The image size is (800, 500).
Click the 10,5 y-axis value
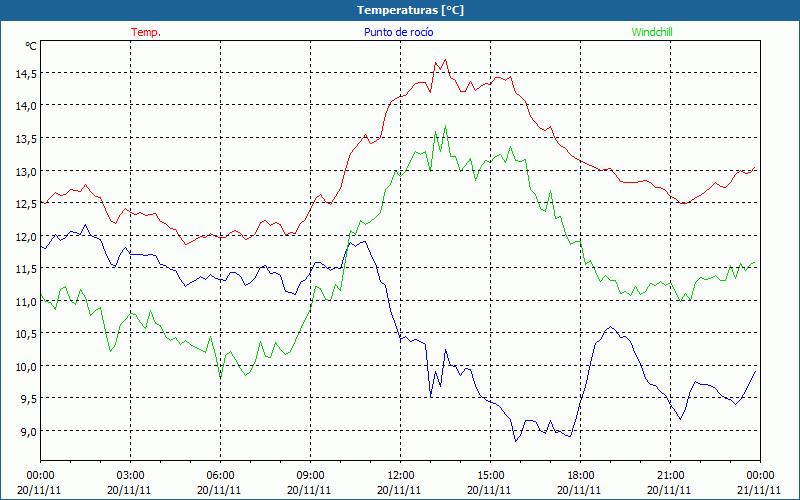click(26, 334)
